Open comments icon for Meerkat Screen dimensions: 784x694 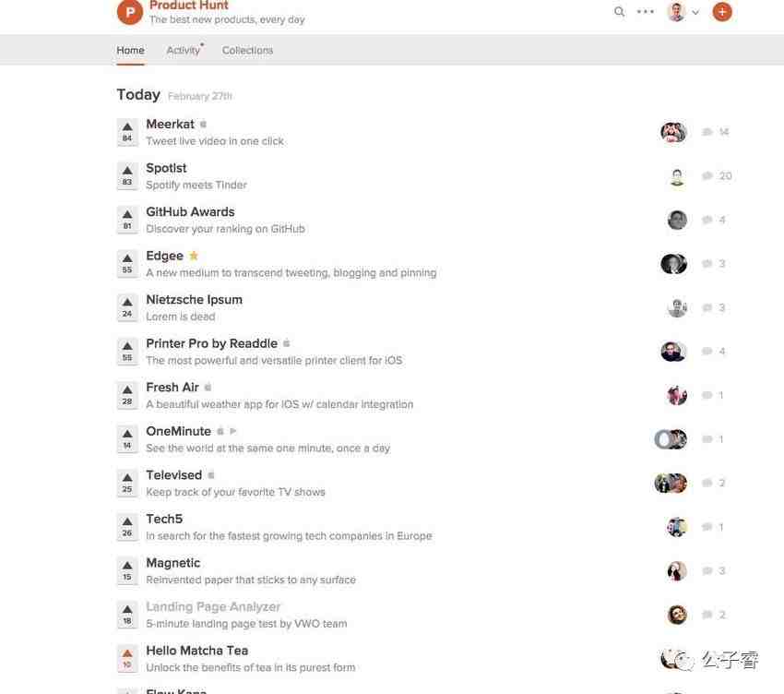point(707,132)
